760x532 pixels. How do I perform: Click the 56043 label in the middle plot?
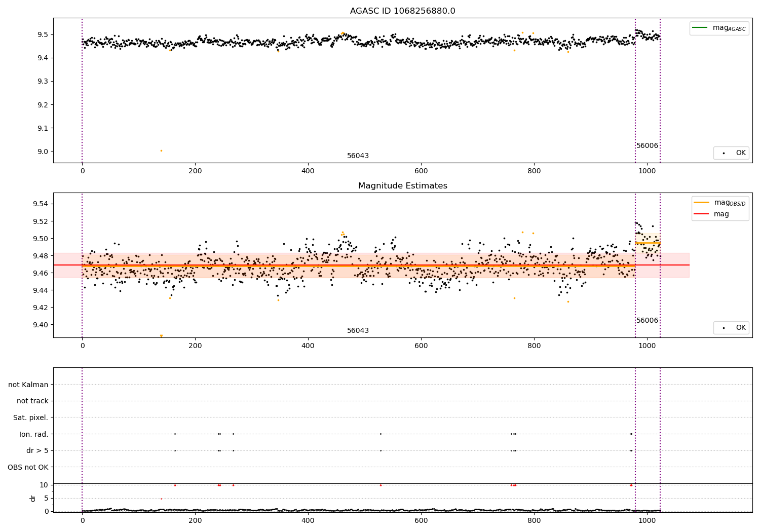[x=358, y=331]
